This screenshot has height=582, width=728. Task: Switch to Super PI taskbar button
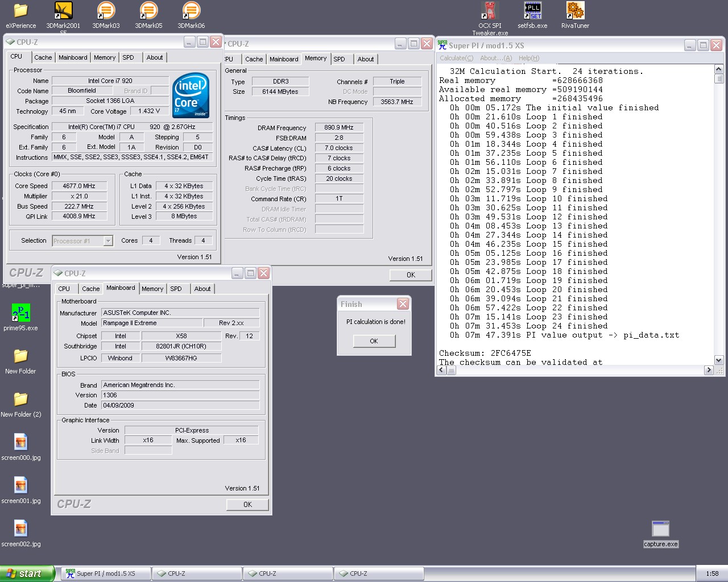[106, 573]
